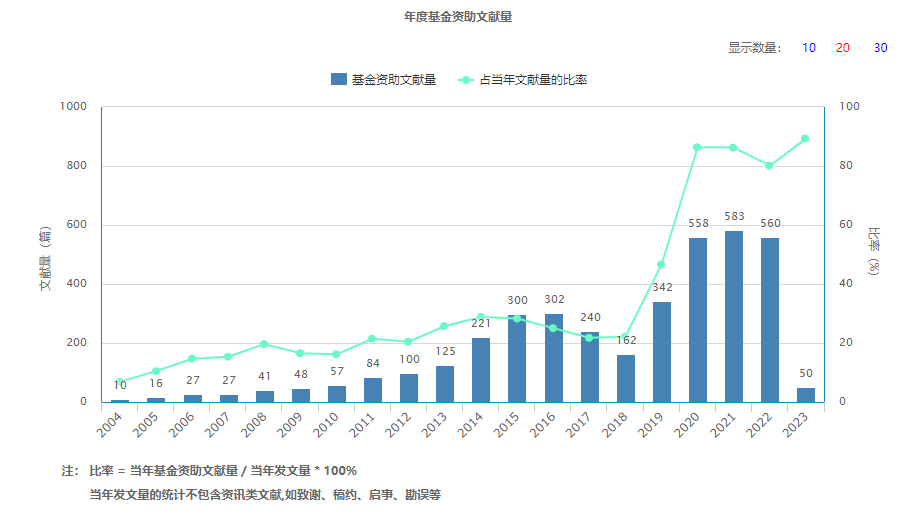Click the ratio line point for 2019
This screenshot has width=906, height=514.
click(661, 265)
